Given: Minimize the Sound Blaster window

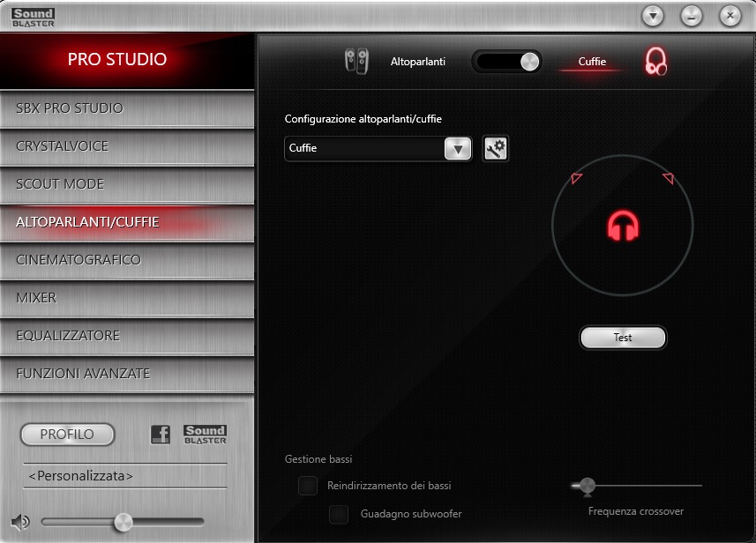Looking at the screenshot, I should click(x=692, y=17).
